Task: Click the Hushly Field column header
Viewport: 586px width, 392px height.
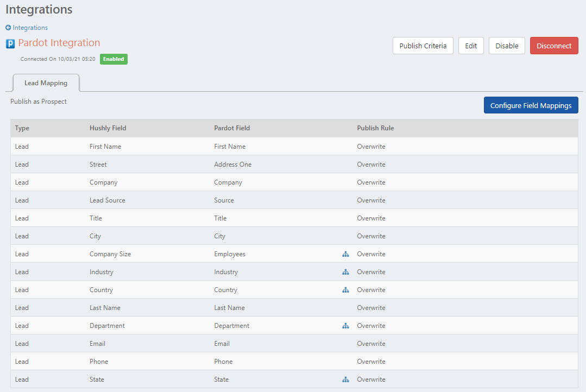Action: pos(108,128)
